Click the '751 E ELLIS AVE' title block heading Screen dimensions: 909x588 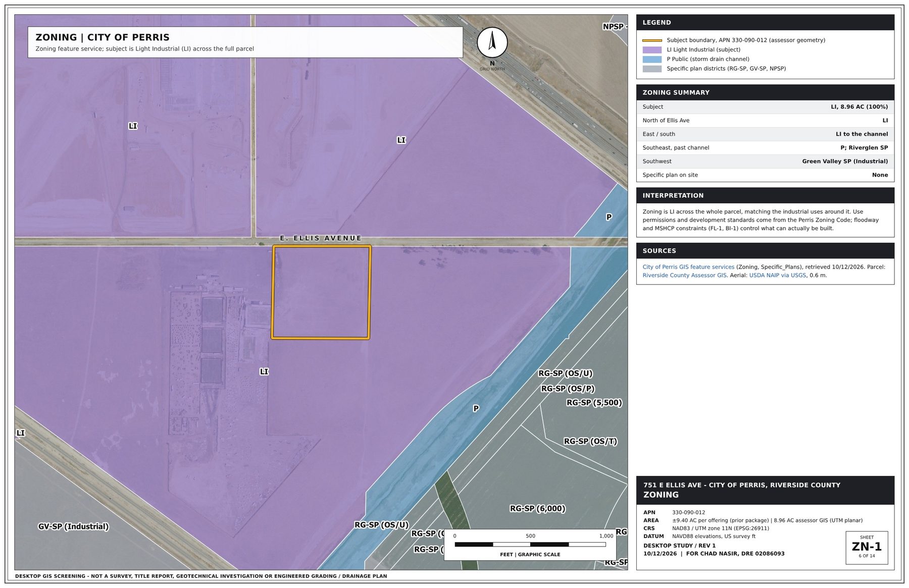[741, 485]
